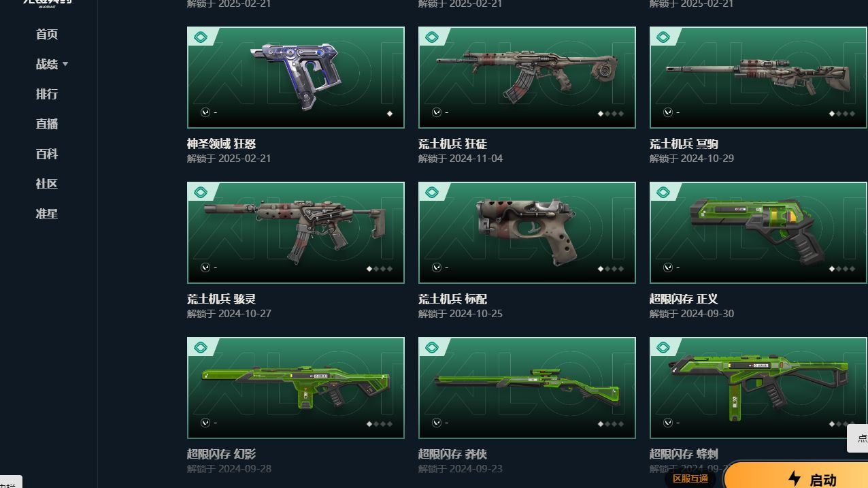868x488 pixels.
Task: Click edition badge icon on 超限闪存 正义 card
Action: (x=663, y=192)
